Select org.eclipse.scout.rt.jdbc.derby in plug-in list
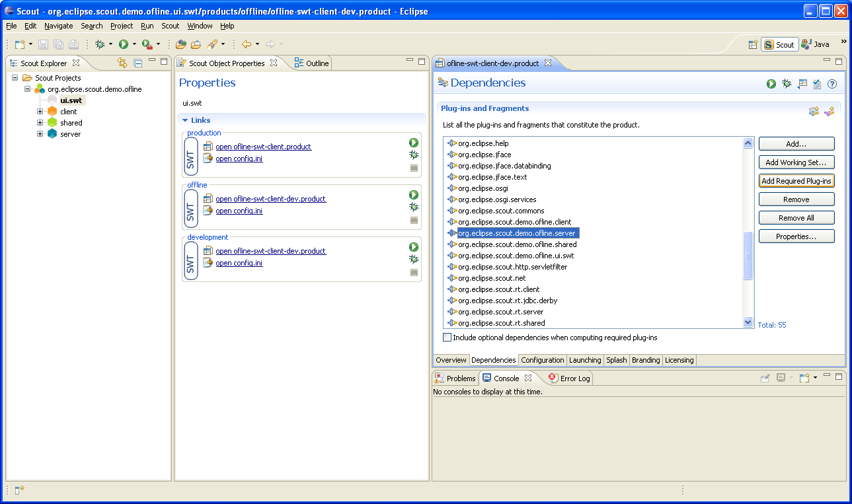The image size is (852, 504). click(508, 301)
